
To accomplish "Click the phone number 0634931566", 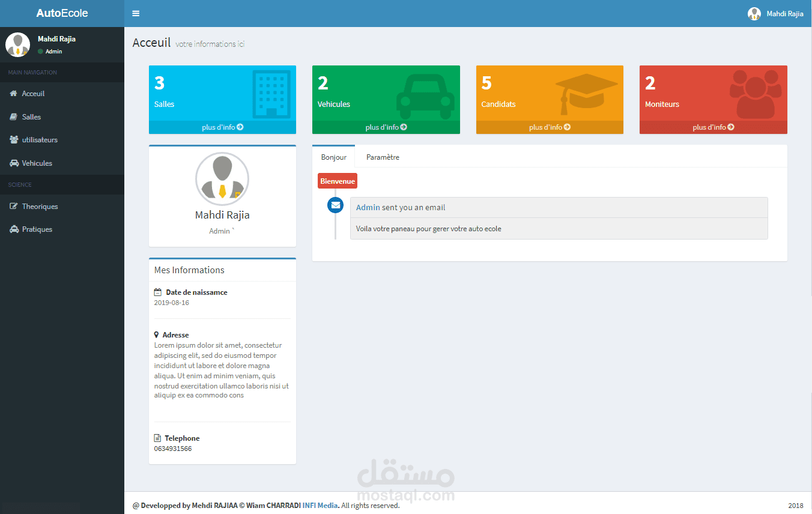I will (173, 449).
